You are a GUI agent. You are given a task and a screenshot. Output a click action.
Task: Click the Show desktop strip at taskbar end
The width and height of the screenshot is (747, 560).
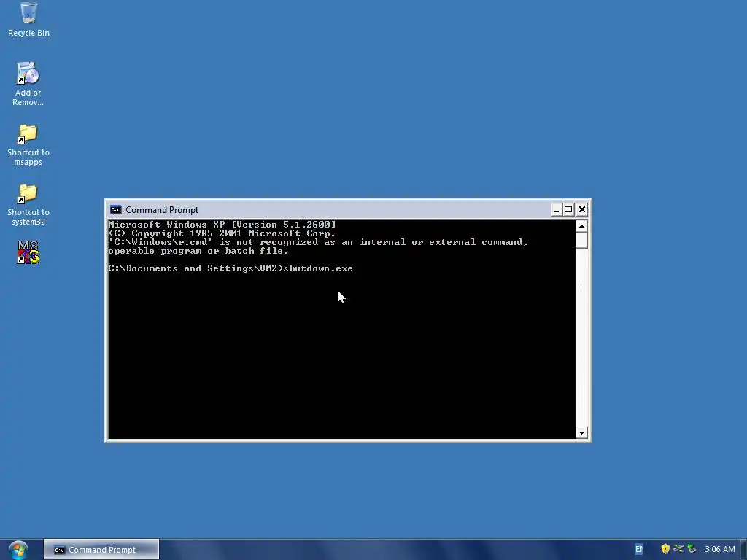click(x=743, y=550)
